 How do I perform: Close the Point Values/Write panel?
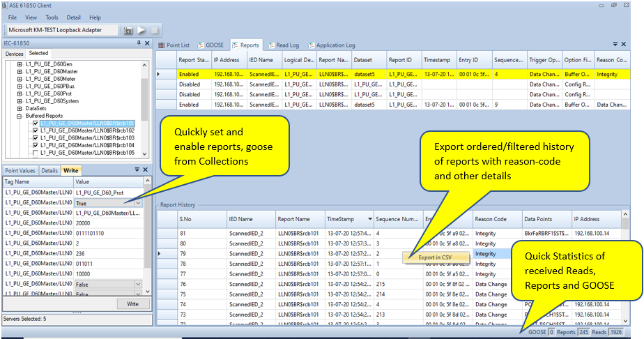click(146, 169)
